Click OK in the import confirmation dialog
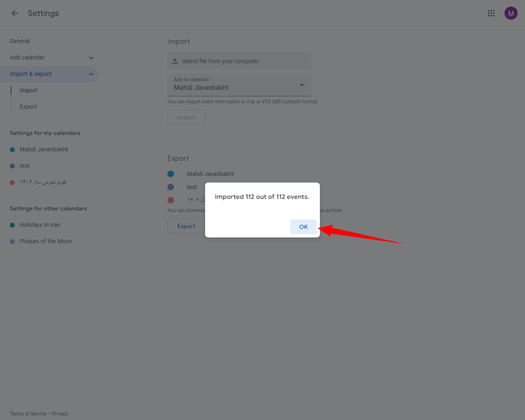This screenshot has width=525, height=420. coord(303,227)
